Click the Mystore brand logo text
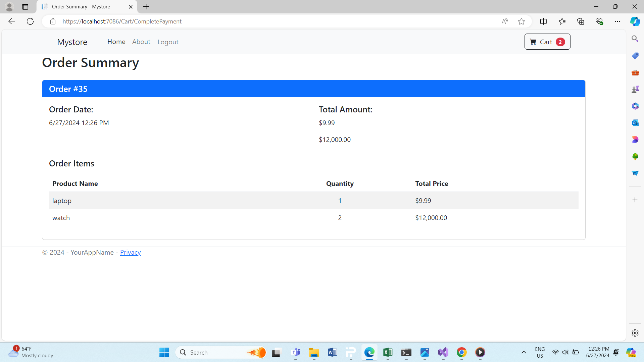 click(x=72, y=42)
